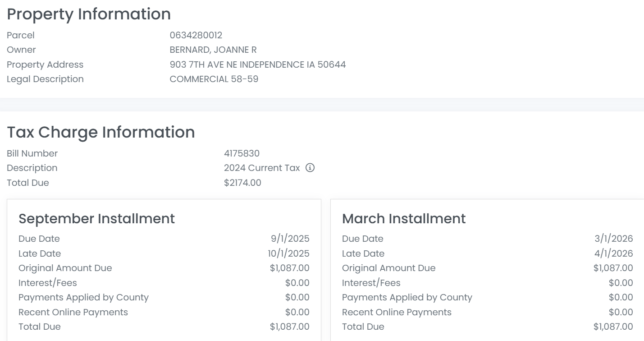Click the legal description COMMERCIAL 58-59
Image resolution: width=644 pixels, height=341 pixels.
214,79
